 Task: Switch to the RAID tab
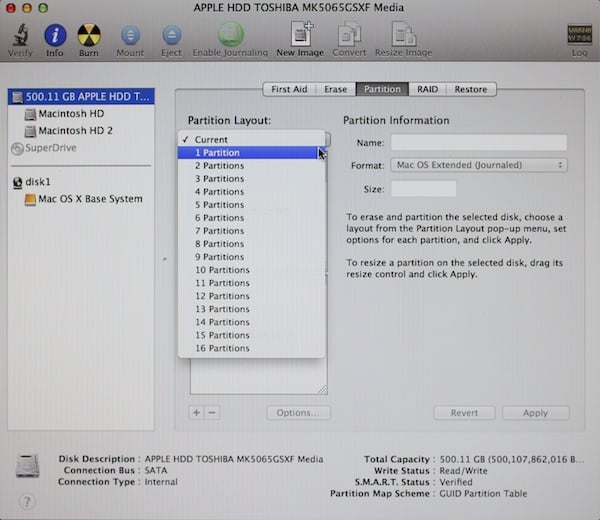tap(427, 89)
